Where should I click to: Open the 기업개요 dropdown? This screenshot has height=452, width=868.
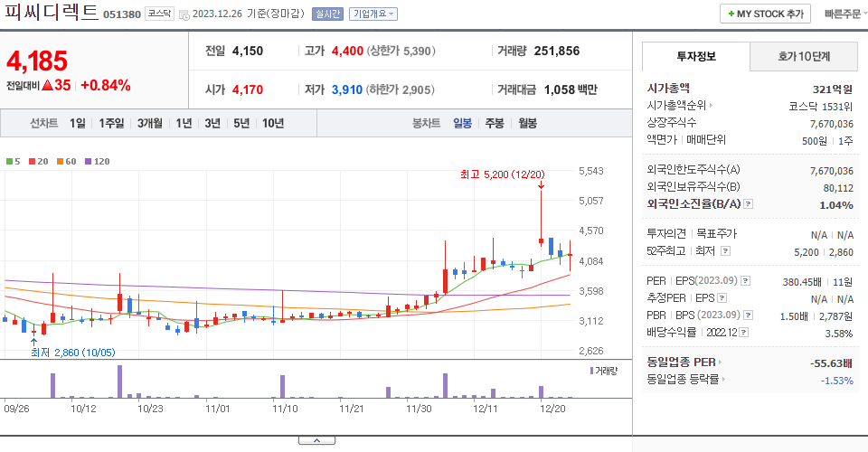(373, 14)
